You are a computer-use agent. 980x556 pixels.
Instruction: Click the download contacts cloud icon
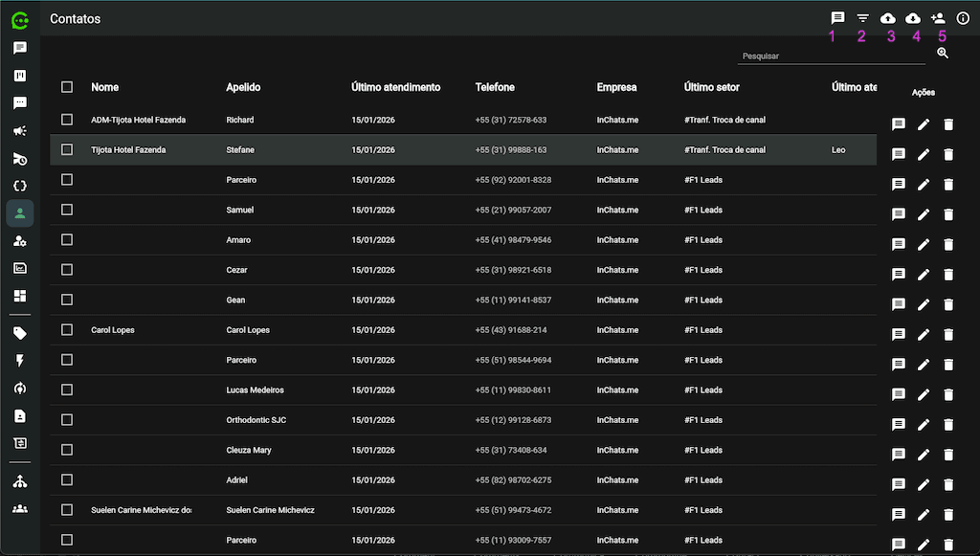912,18
